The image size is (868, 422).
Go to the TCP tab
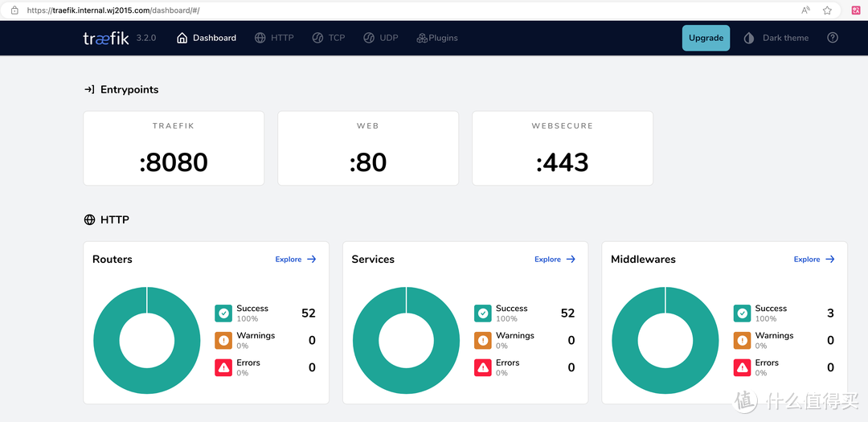coord(329,38)
